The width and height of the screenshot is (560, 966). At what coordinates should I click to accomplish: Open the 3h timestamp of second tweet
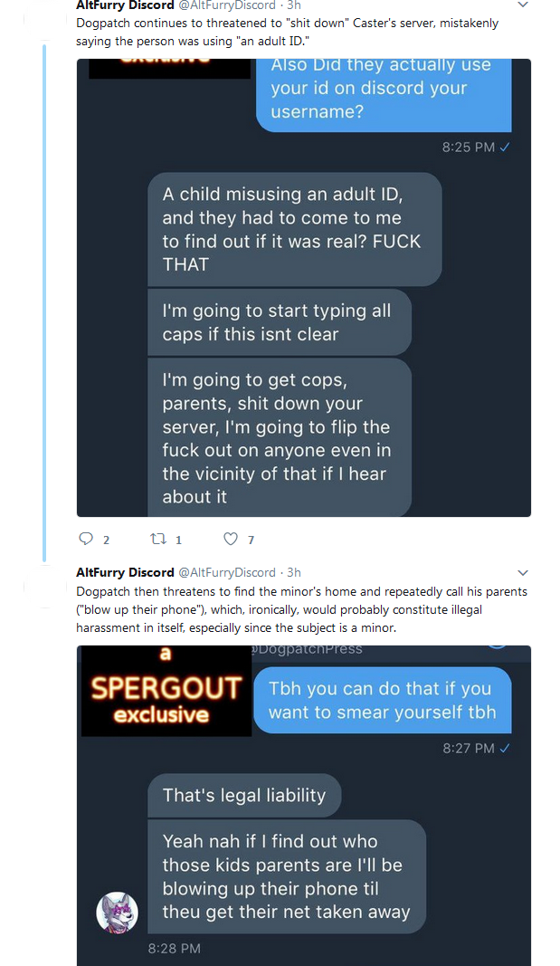click(x=294, y=572)
